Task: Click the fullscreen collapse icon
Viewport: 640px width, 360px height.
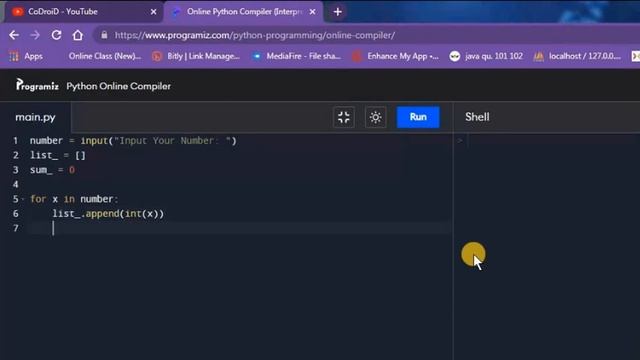Action: pos(344,118)
